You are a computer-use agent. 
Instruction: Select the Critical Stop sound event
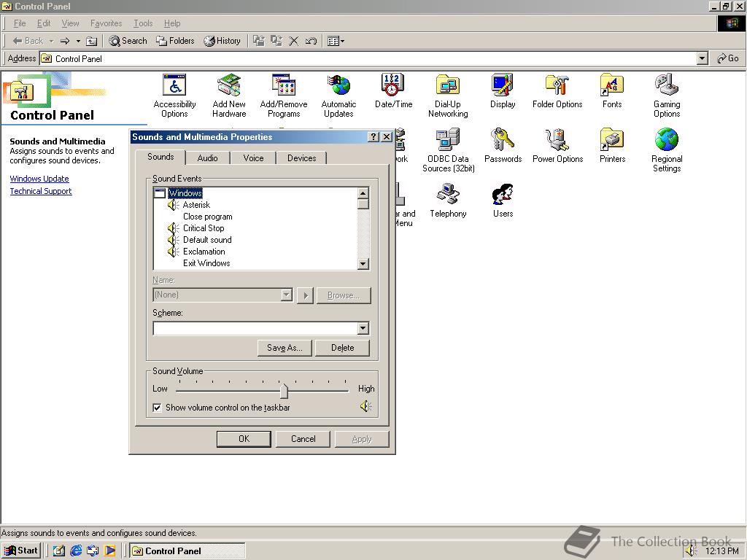204,228
